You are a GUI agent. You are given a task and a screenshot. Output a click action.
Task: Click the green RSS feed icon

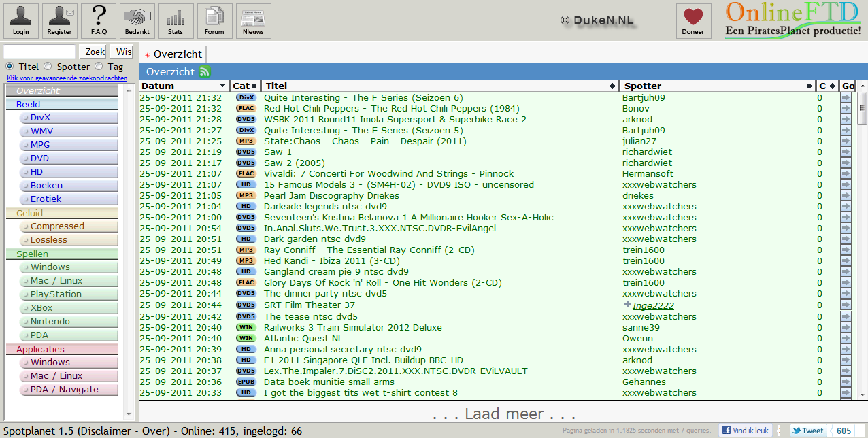pos(204,71)
